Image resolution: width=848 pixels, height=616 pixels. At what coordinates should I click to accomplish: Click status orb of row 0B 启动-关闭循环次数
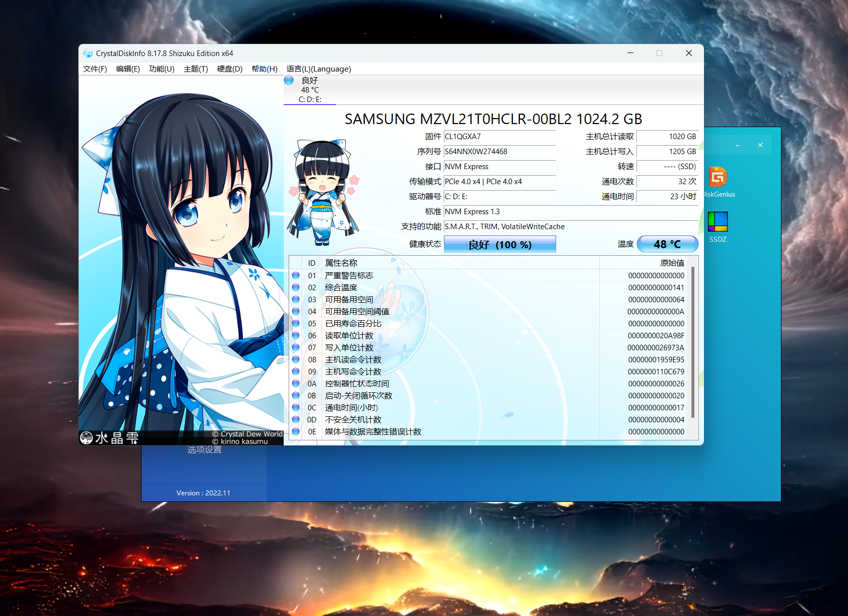click(296, 395)
